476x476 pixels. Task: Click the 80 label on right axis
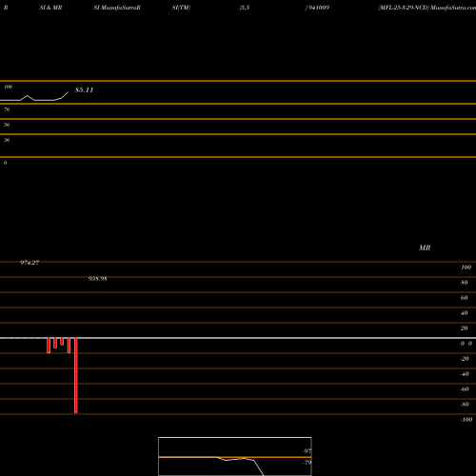pyautogui.click(x=465, y=283)
